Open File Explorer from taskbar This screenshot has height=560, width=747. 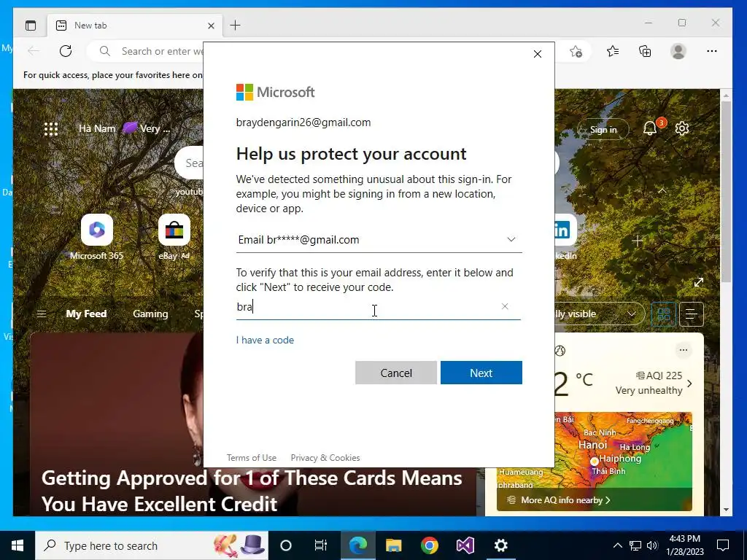(393, 545)
